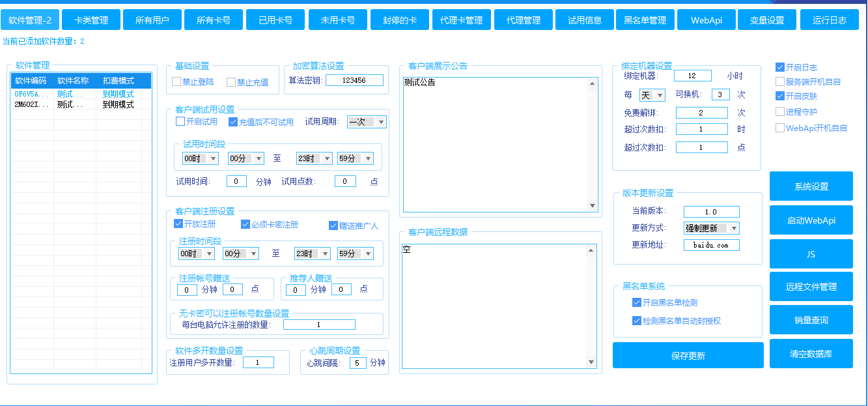Switch to the WebApi tab

(707, 20)
